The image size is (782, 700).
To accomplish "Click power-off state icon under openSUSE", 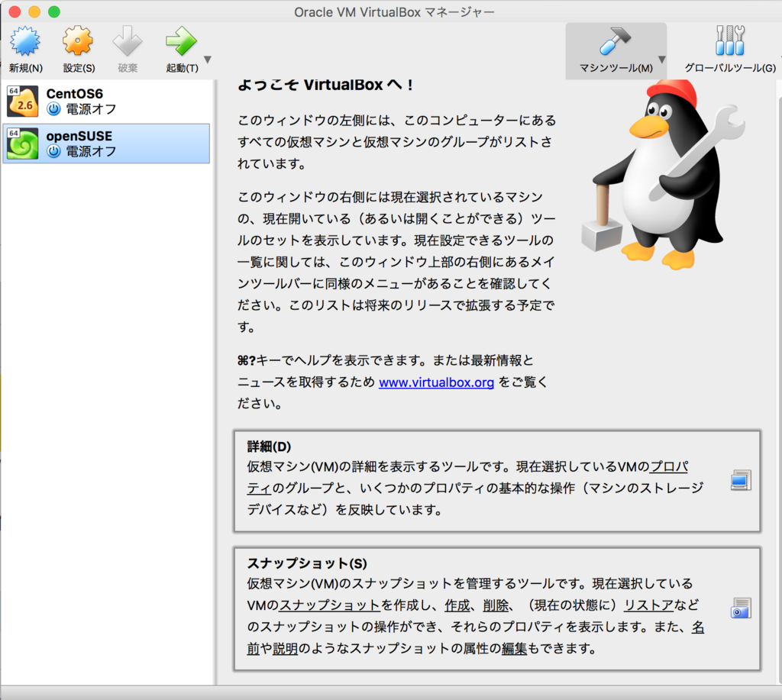I will (54, 151).
